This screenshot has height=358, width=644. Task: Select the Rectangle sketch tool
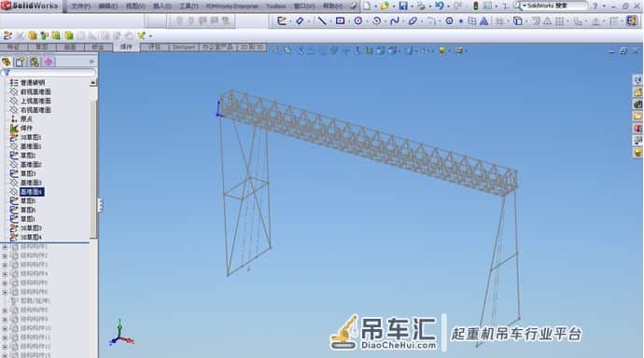coord(340,21)
